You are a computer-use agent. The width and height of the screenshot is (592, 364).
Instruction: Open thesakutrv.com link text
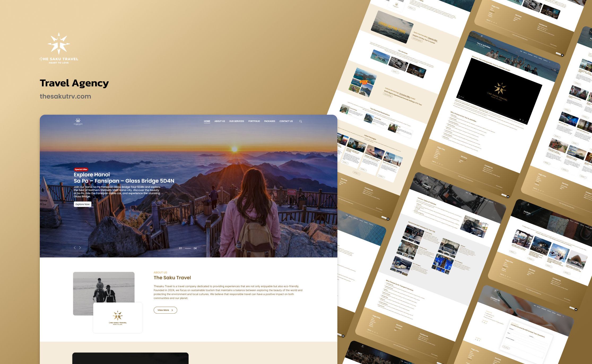(x=65, y=96)
